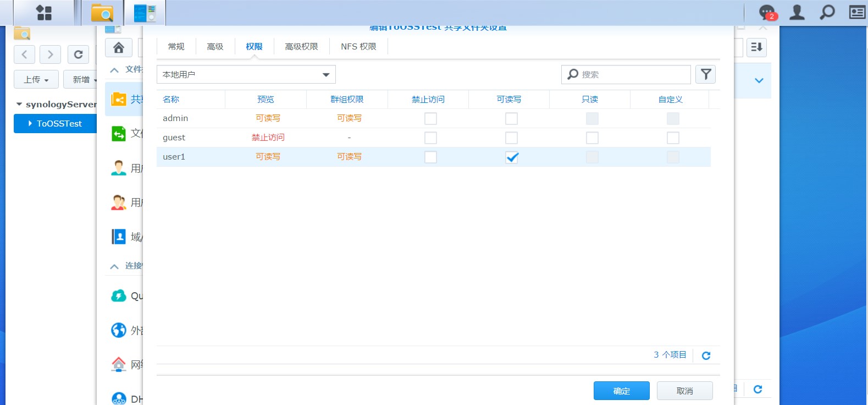This screenshot has height=405, width=868.
Task: Select the admin row name
Action: point(175,118)
